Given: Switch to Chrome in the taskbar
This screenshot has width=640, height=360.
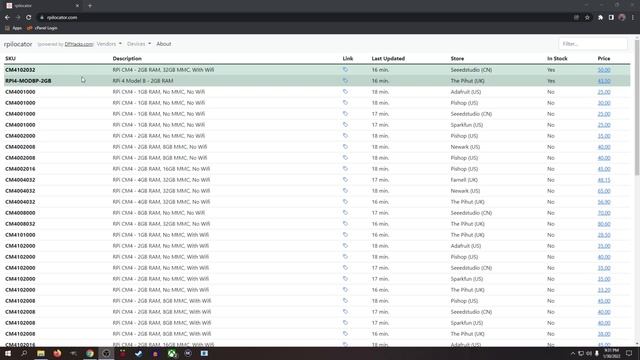Looking at the screenshot, I should (x=90, y=353).
